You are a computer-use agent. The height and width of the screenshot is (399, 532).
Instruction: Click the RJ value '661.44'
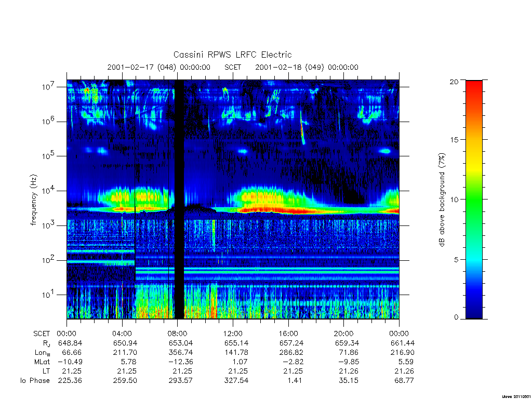coord(403,343)
